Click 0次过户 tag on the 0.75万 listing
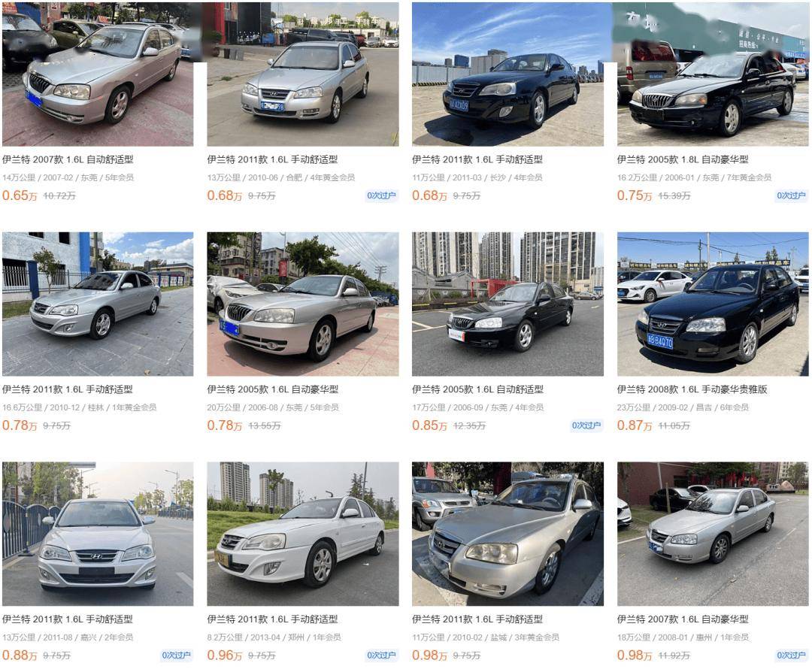Screen dimensions: 812x669 [791, 195]
